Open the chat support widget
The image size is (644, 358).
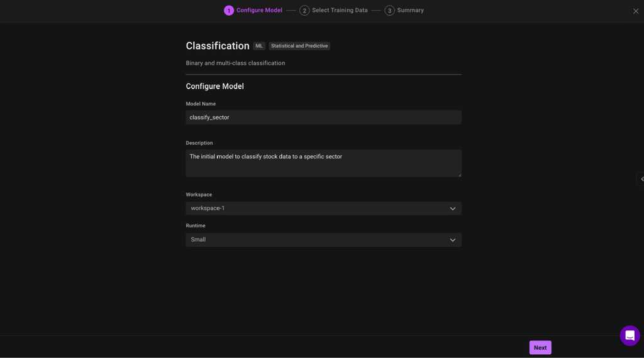(630, 335)
